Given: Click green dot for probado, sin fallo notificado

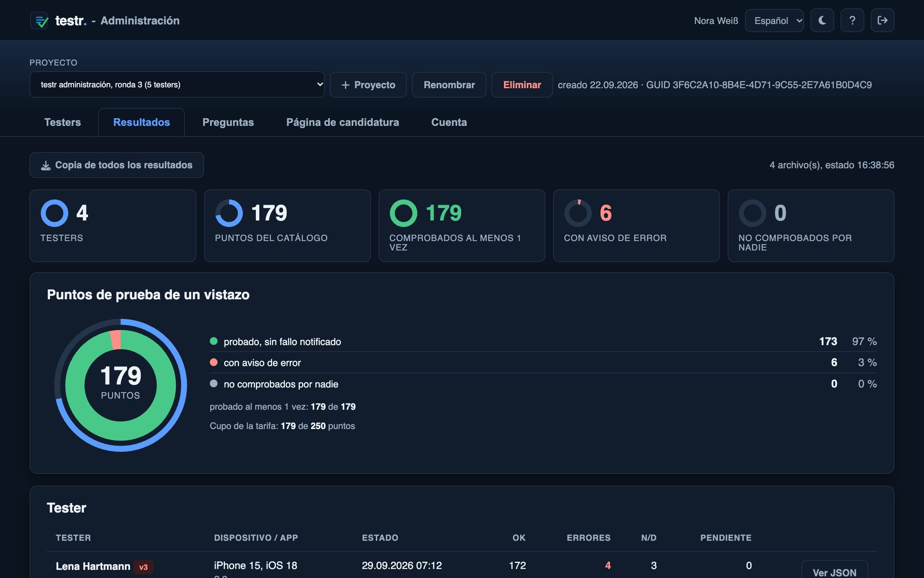Looking at the screenshot, I should pyautogui.click(x=213, y=341).
